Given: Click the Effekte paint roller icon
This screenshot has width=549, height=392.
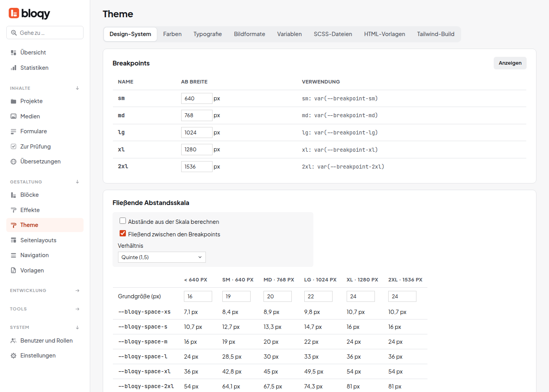Looking at the screenshot, I should [13, 210].
